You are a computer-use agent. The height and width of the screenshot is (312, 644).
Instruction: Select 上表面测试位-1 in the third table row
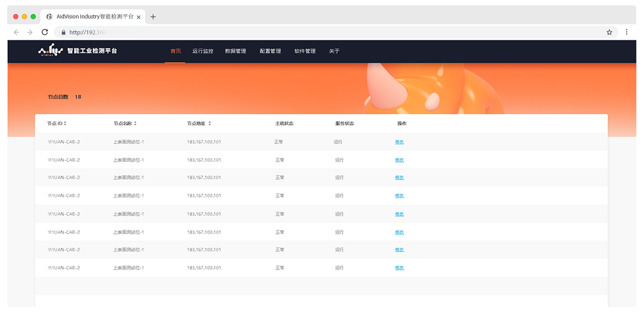(x=129, y=178)
